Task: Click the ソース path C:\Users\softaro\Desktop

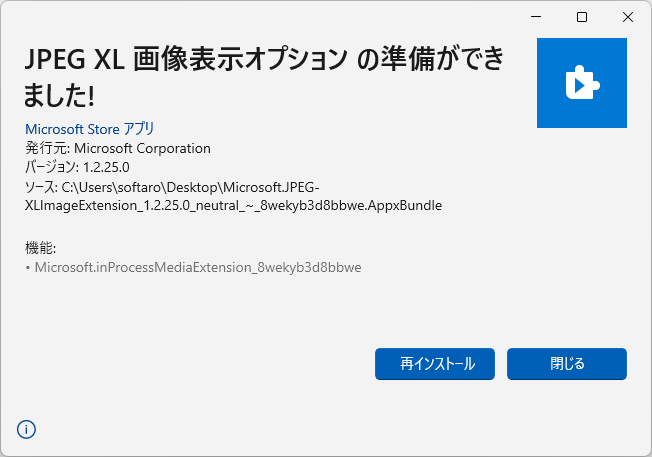Action: [141, 188]
